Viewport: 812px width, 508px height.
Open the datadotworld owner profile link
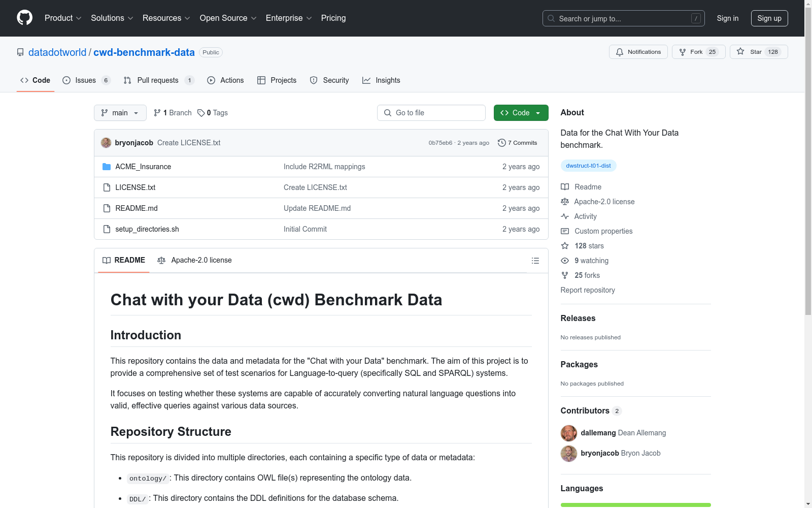(57, 52)
